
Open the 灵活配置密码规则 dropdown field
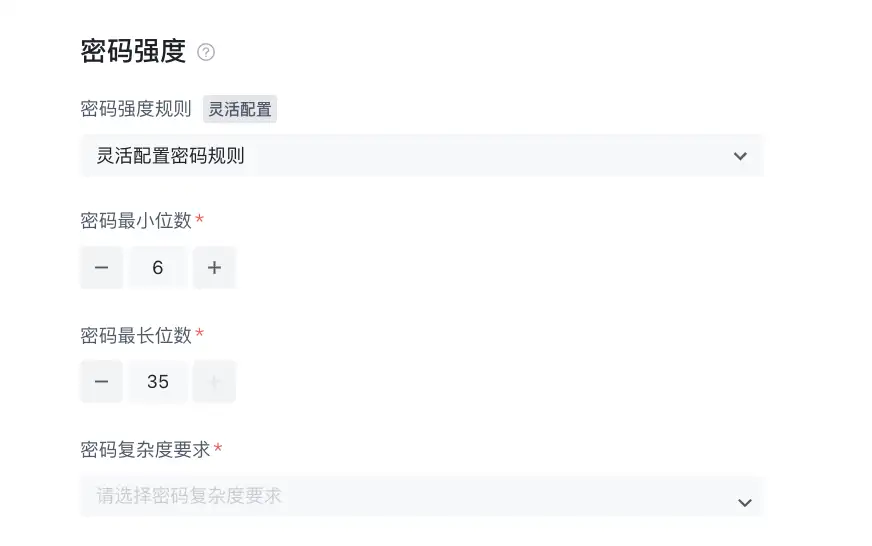tap(422, 156)
